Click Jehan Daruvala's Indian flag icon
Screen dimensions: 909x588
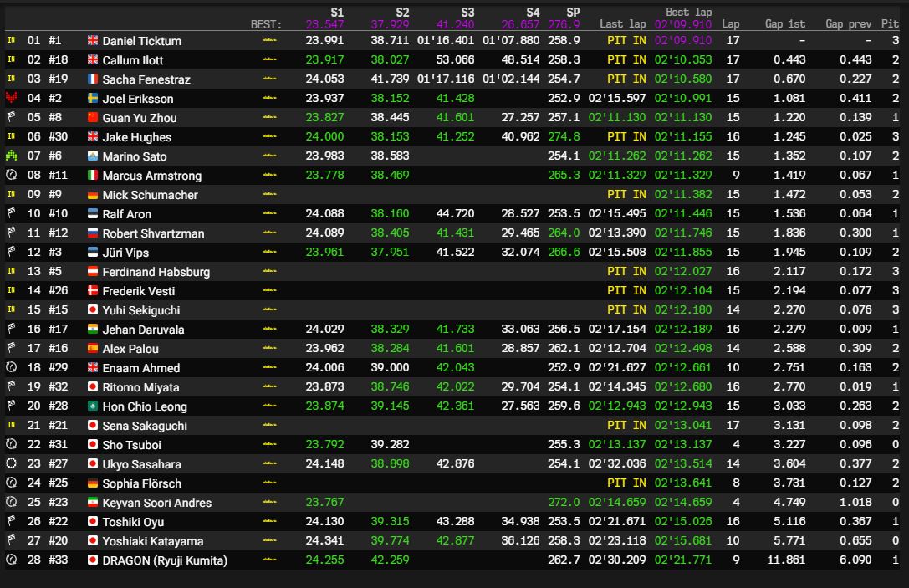(x=93, y=329)
